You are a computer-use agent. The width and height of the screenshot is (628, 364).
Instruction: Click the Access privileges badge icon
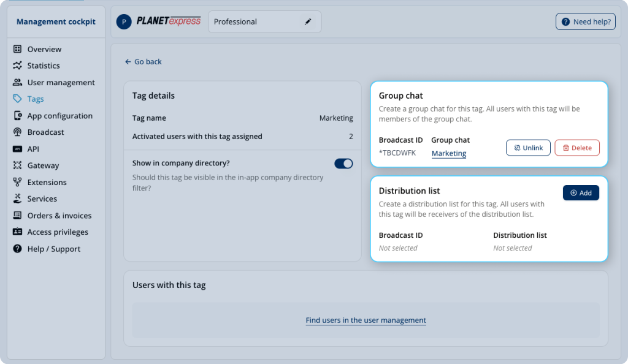point(17,232)
